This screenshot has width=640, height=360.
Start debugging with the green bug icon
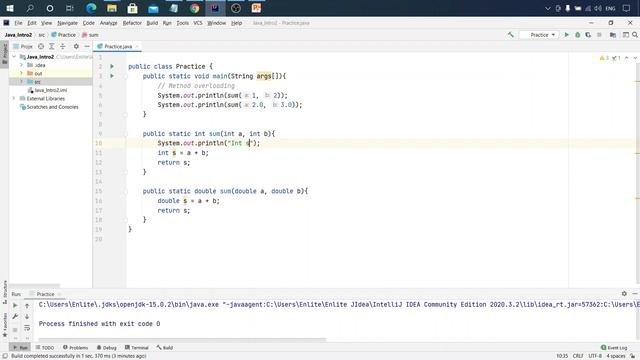coord(578,35)
